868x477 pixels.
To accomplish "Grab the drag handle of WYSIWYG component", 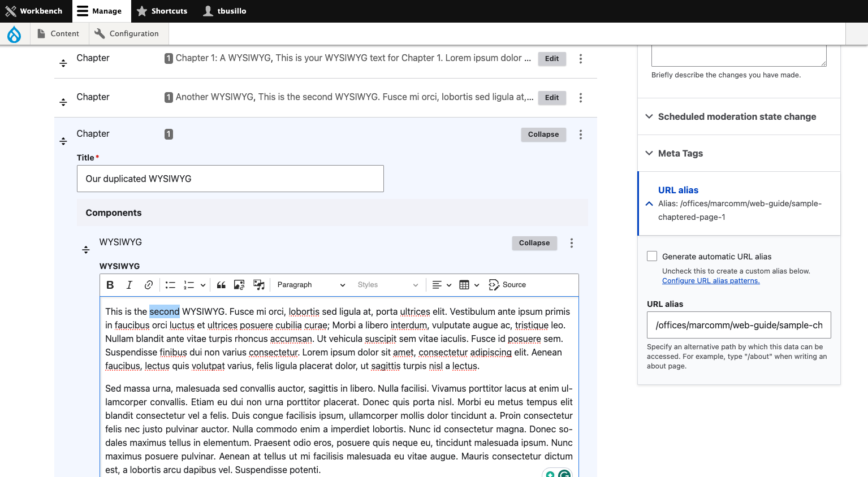I will [86, 250].
